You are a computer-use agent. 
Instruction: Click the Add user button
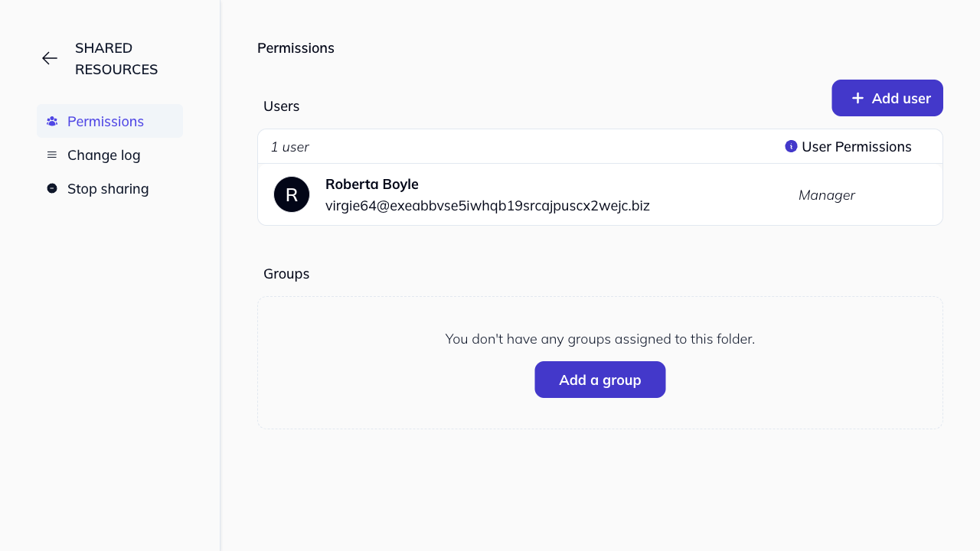(887, 98)
